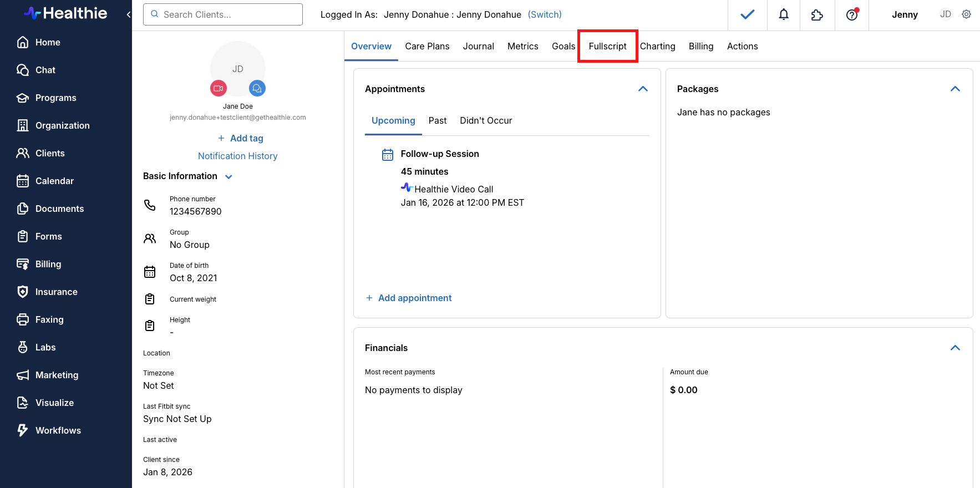
Task: Open the Past appointments tab
Action: click(438, 120)
